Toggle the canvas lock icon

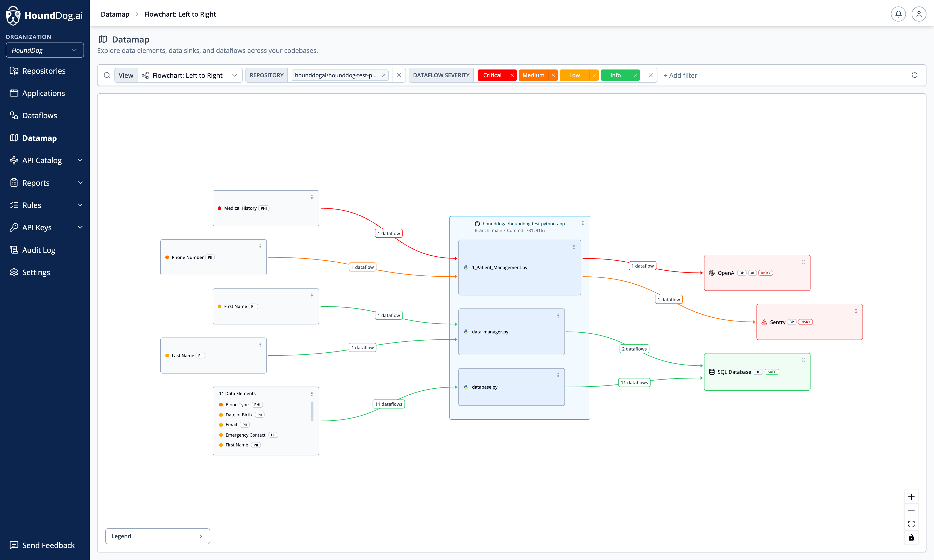[x=911, y=538]
